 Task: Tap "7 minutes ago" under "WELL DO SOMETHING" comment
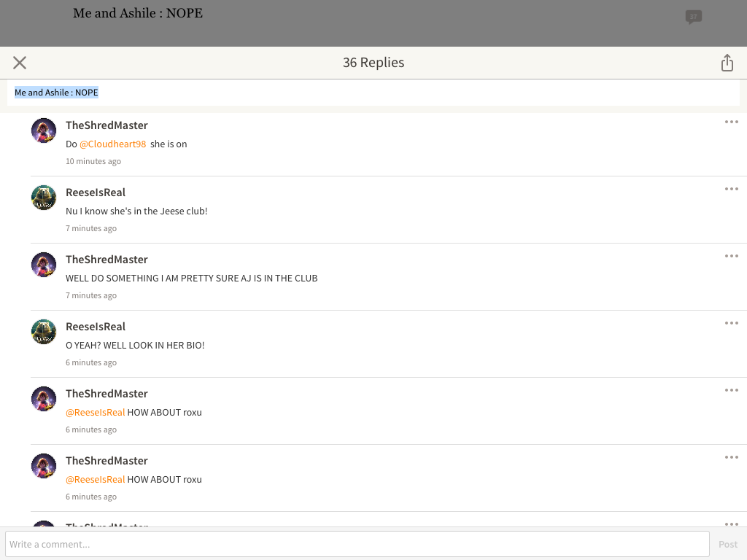91,296
